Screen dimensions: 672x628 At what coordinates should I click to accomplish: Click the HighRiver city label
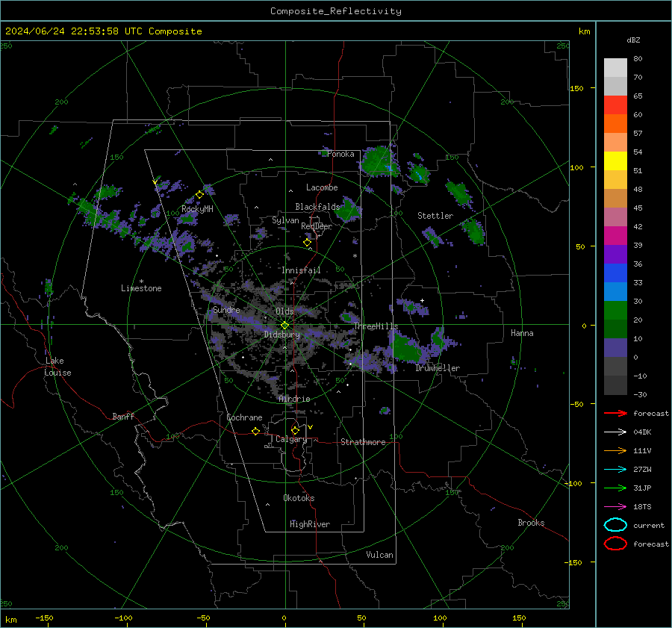pos(310,524)
